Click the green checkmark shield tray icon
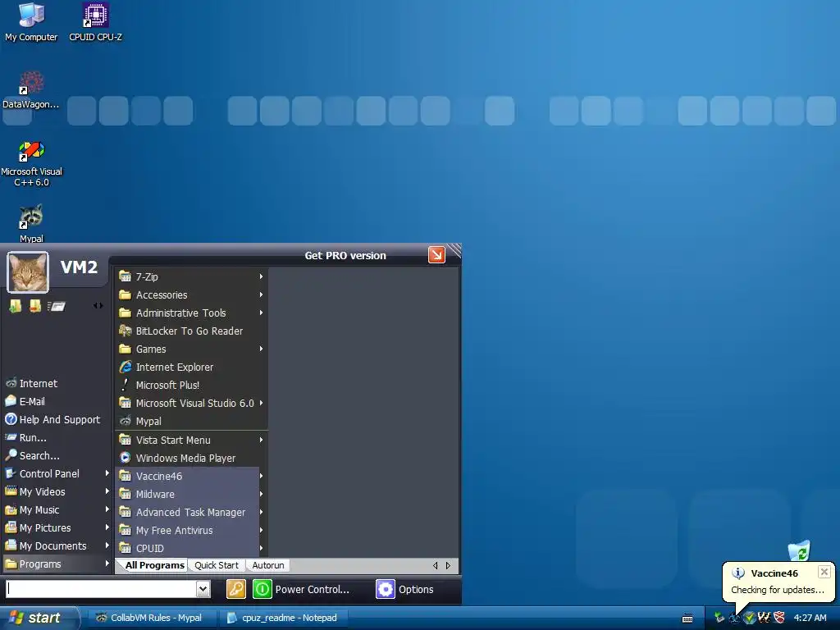This screenshot has width=840, height=630. point(750,618)
